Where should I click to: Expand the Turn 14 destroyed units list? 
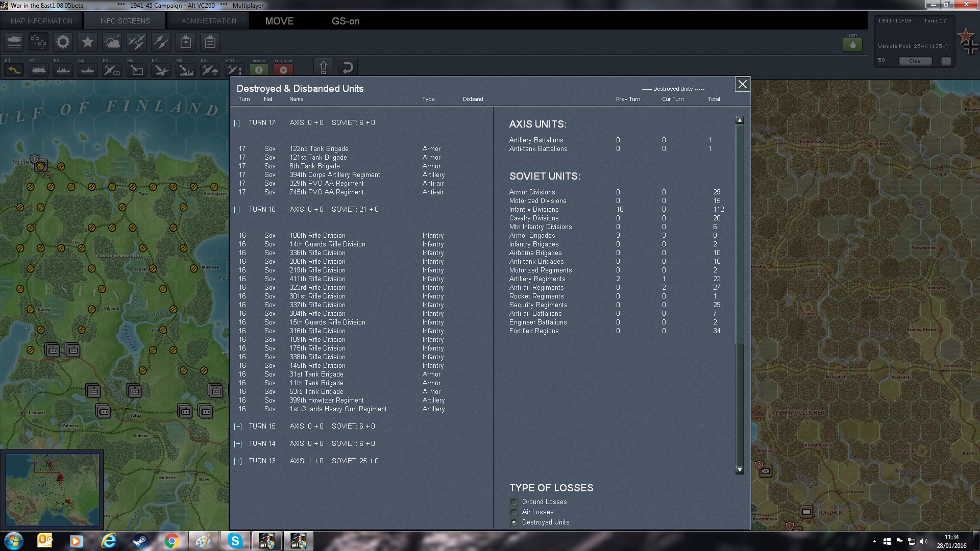[x=238, y=444]
